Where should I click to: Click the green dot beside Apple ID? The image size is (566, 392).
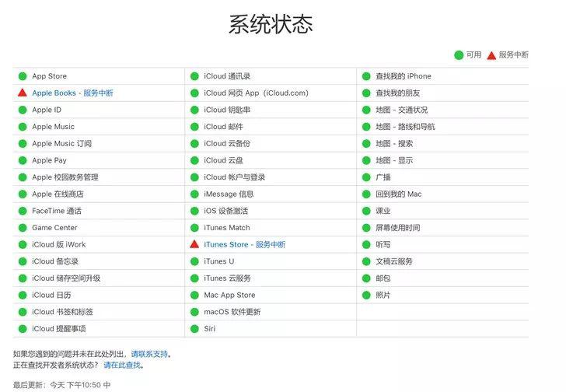coord(23,110)
